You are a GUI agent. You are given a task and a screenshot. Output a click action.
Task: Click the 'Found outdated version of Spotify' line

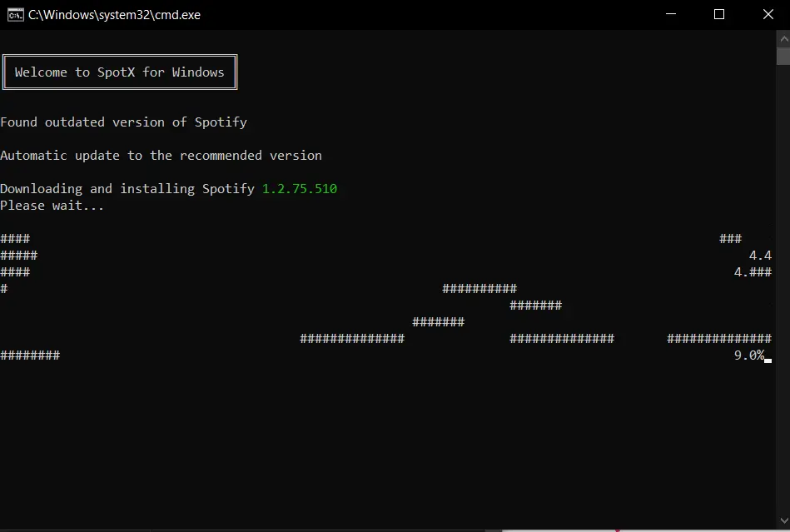tap(123, 122)
